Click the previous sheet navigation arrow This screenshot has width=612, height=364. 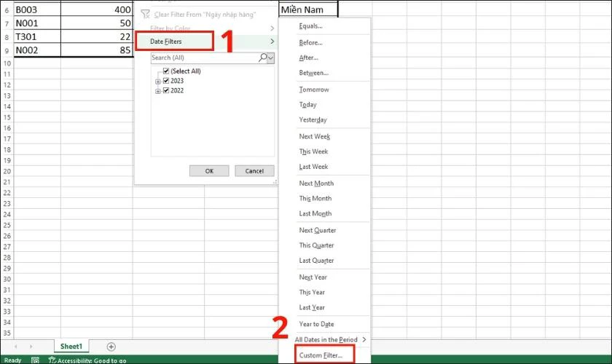click(x=15, y=347)
